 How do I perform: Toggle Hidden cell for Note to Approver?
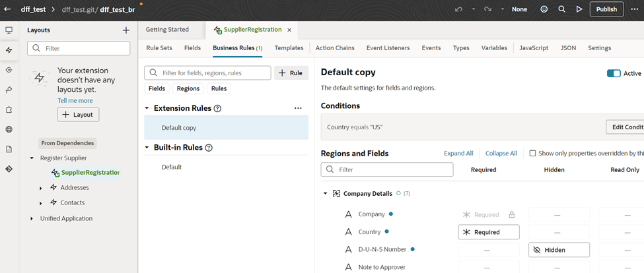pyautogui.click(x=559, y=266)
